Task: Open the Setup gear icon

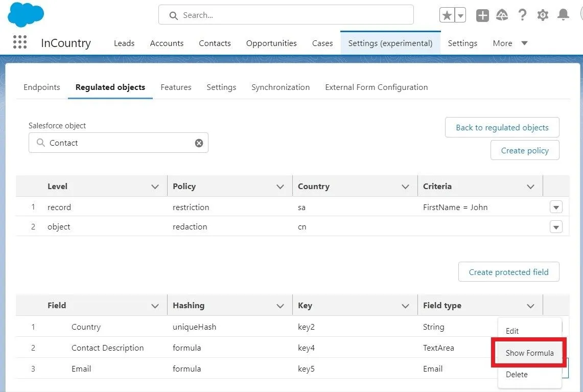Action: click(x=543, y=15)
